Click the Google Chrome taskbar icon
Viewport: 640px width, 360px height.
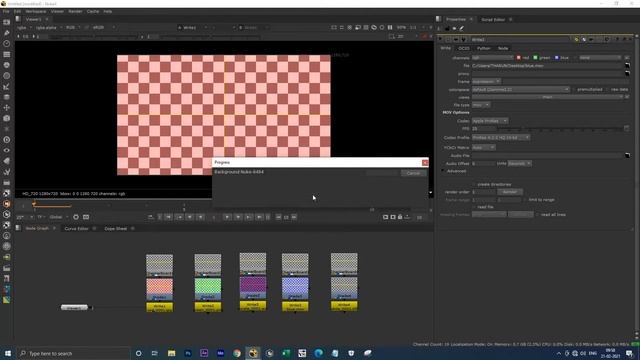[237, 353]
